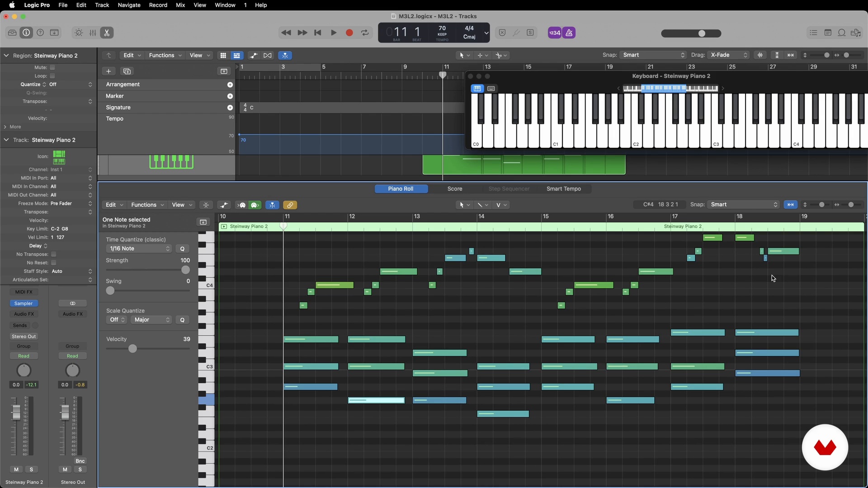Toggle Cycle mode button

pyautogui.click(x=365, y=33)
